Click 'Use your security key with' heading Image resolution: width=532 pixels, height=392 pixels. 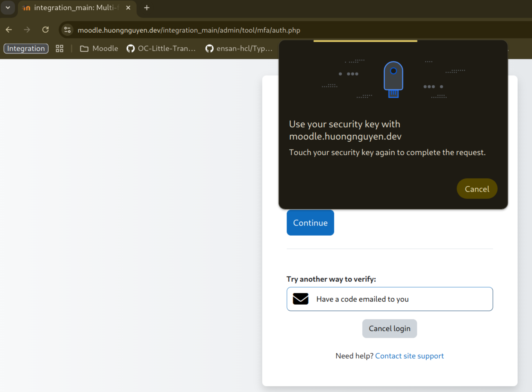point(345,130)
